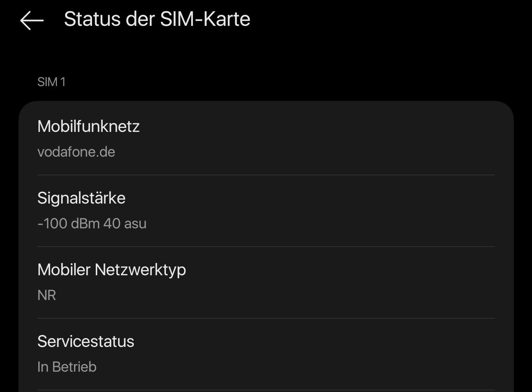Click the -100 dBm signal reading
Viewport: 532px width, 392px height.
pyautogui.click(x=68, y=224)
